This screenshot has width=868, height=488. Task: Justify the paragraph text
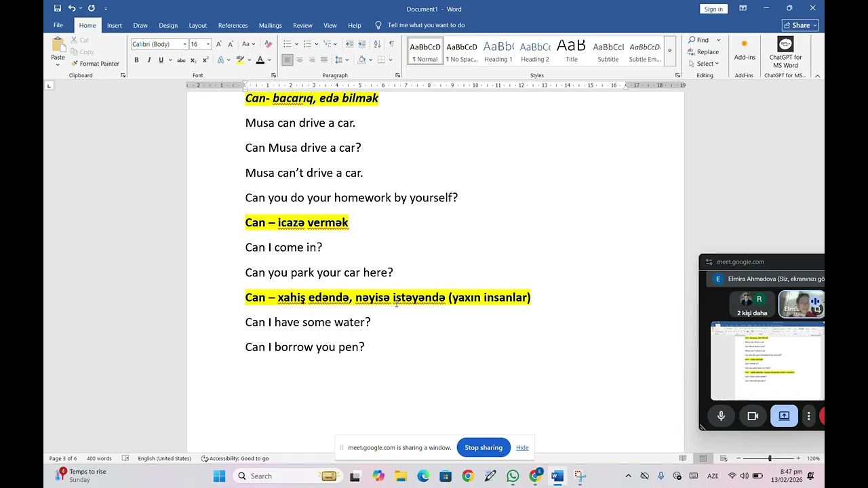pos(324,60)
